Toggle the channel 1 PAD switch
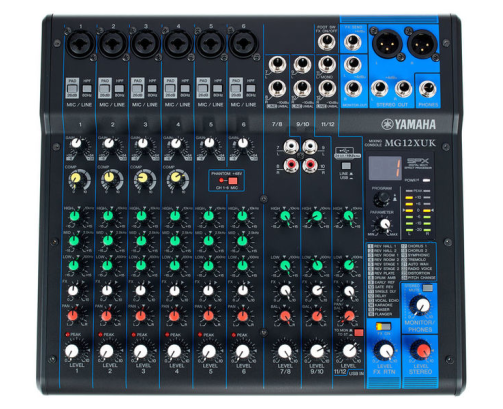 tap(72, 89)
